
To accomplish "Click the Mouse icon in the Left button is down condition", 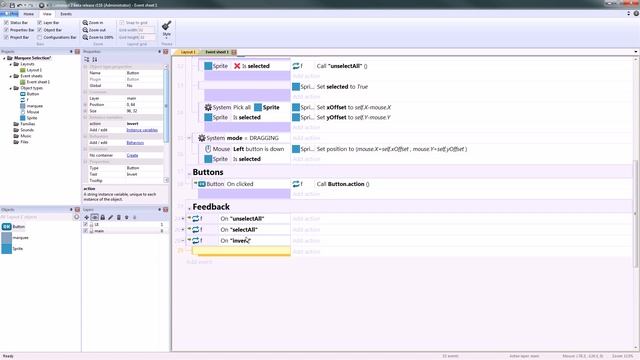I will [x=208, y=149].
